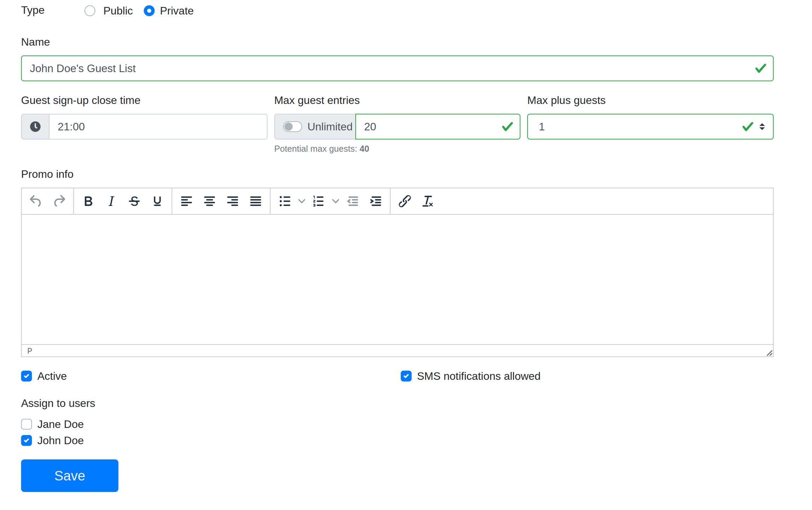Click the Name input field

point(389,68)
